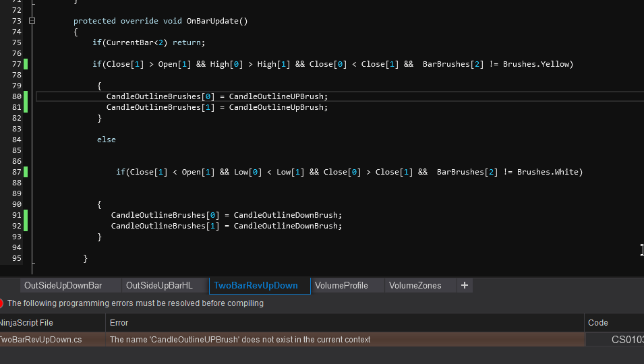Click the return statement on line 75

187,42
